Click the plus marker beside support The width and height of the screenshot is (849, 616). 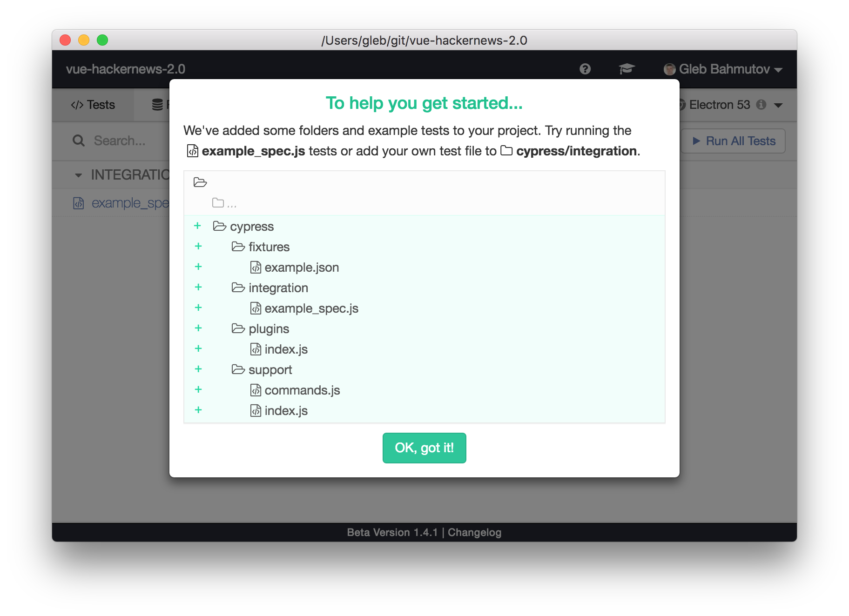point(198,369)
